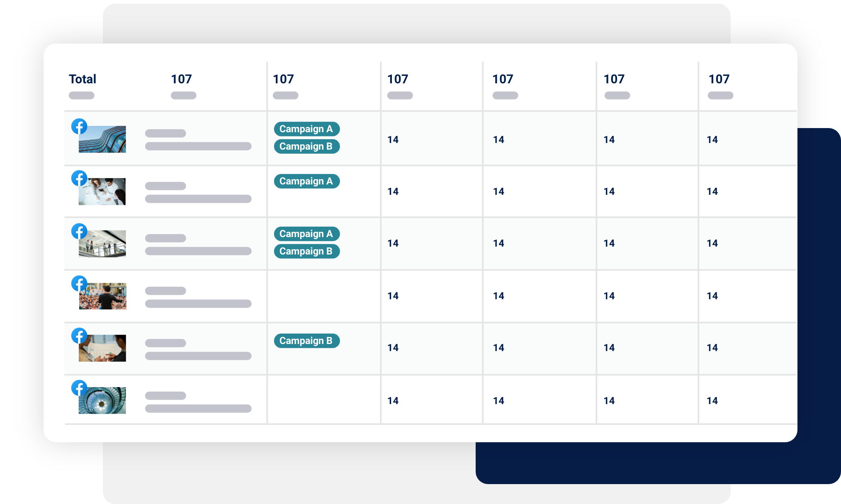The image size is (841, 504).
Task: Click the Facebook icon on the spiral staircase post
Action: (x=79, y=388)
